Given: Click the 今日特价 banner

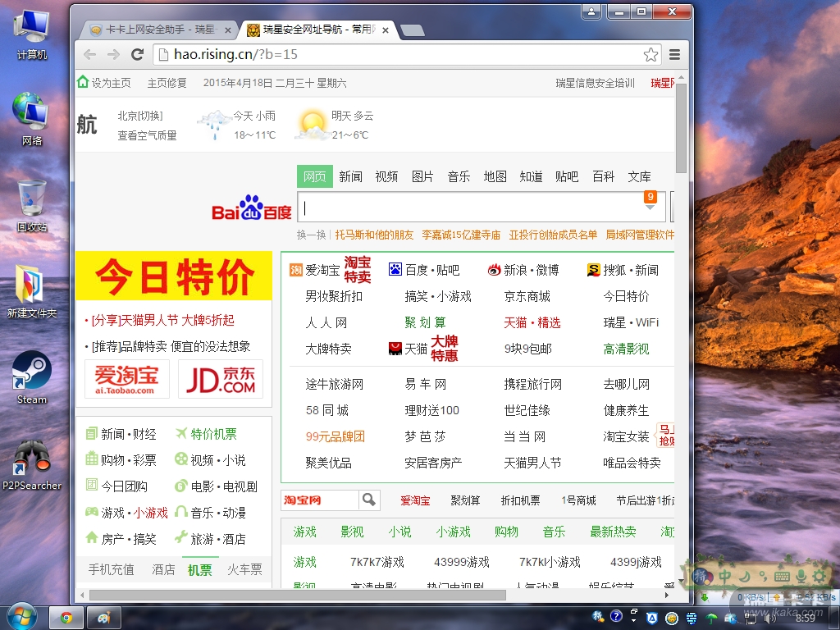Looking at the screenshot, I should (174, 276).
